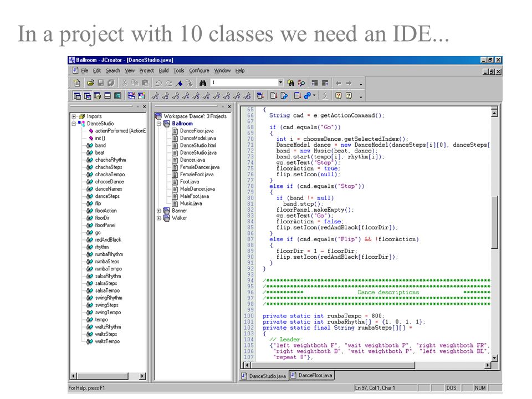This screenshot has width=532, height=399.
Task: Click inside the search text input field
Action: (x=244, y=83)
